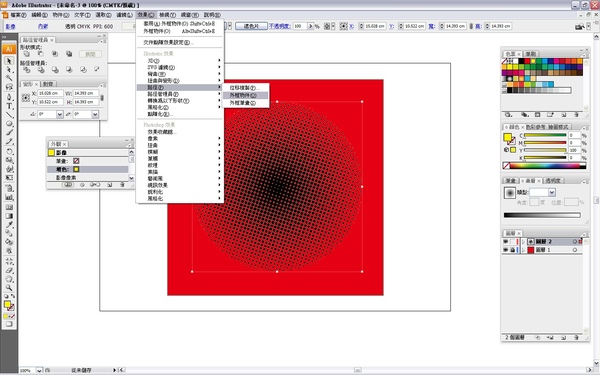Click the Y yellow slider
The image size is (600, 375).
coord(545,150)
